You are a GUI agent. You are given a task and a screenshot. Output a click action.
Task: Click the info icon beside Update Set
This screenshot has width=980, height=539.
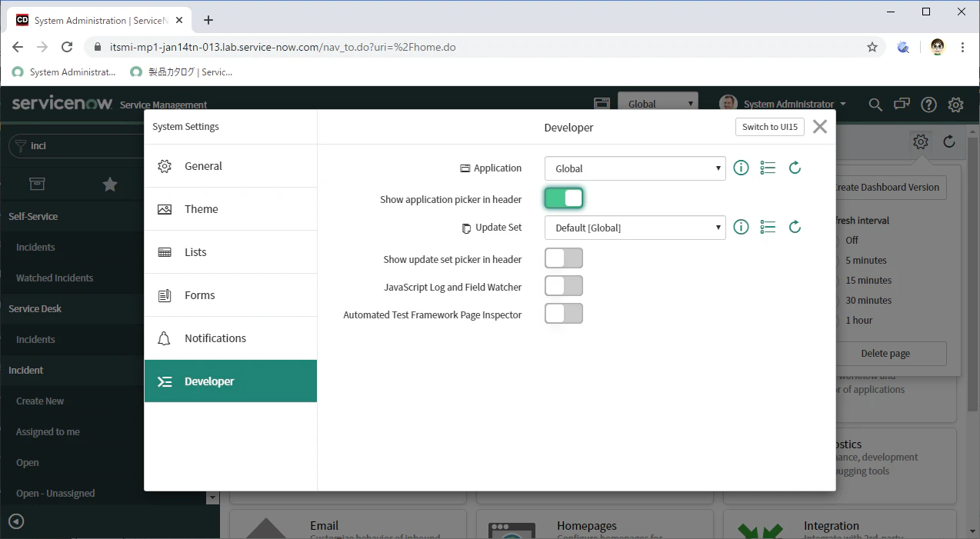point(741,227)
